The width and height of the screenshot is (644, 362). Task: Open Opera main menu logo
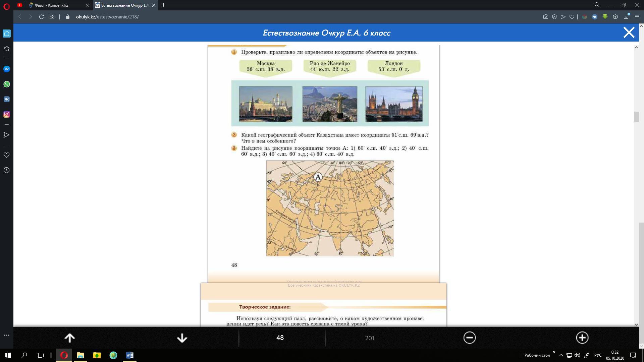6,6
